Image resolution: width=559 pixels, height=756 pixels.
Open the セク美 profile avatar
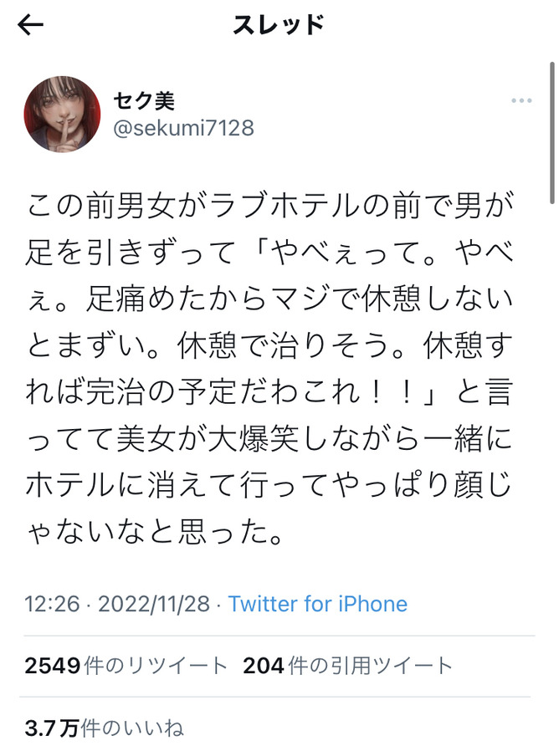pyautogui.click(x=62, y=115)
